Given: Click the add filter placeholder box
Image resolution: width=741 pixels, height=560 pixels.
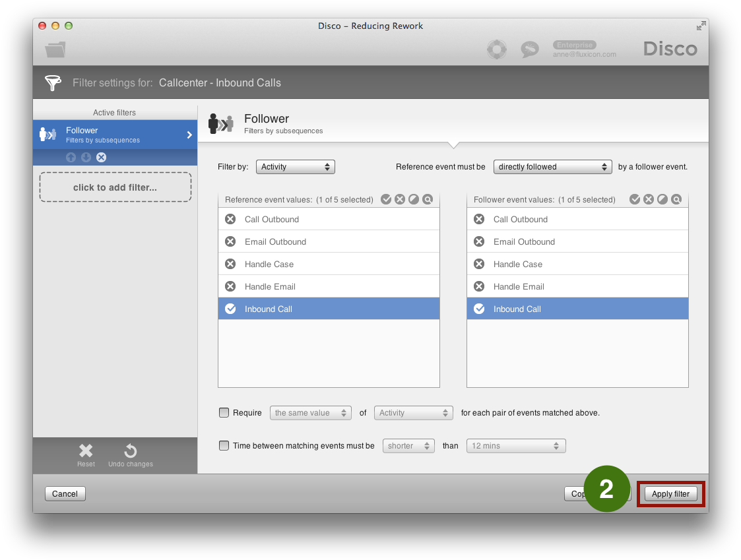Looking at the screenshot, I should (115, 187).
